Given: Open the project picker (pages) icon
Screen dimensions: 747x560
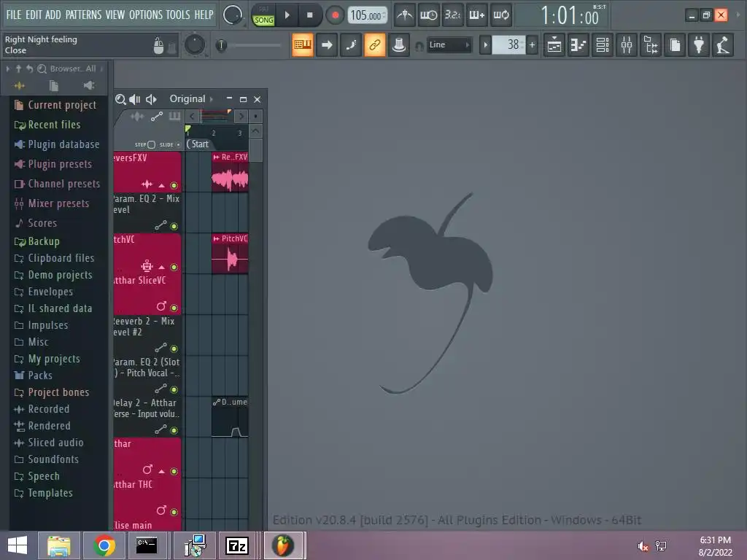Looking at the screenshot, I should tap(675, 44).
